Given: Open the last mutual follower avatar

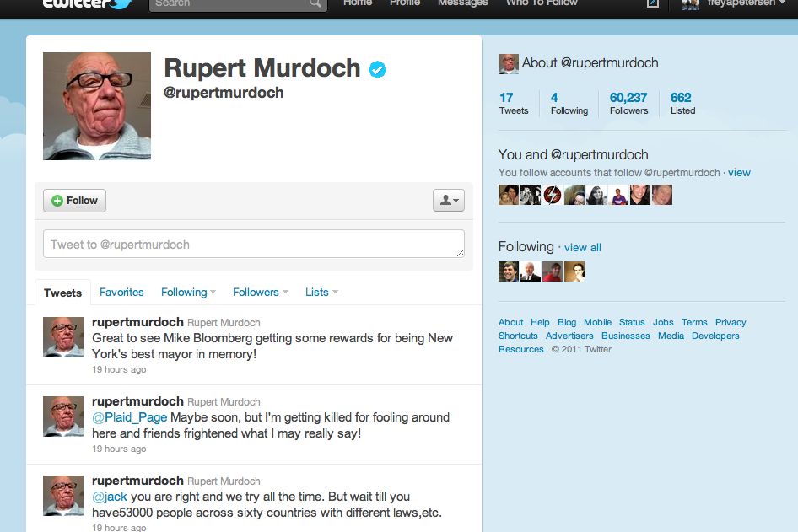Looking at the screenshot, I should click(661, 195).
